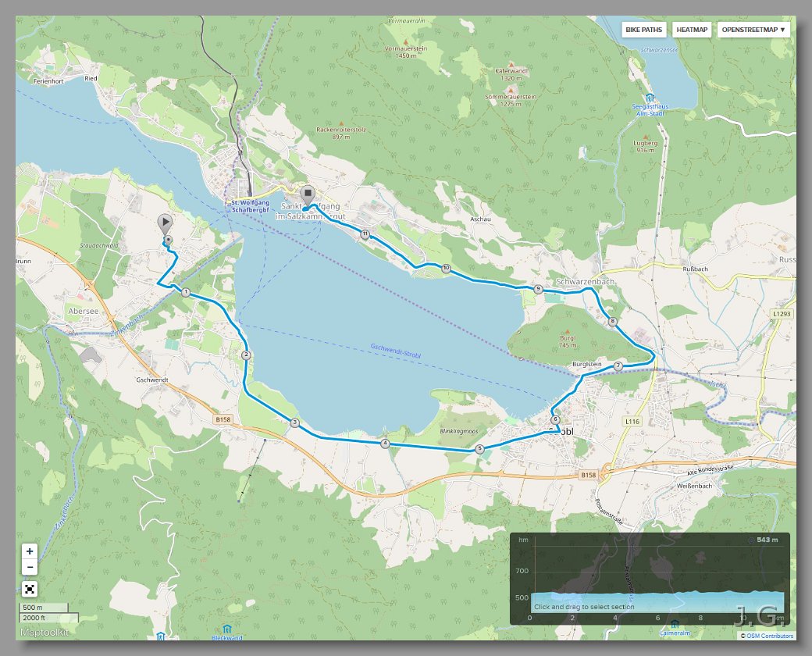The height and width of the screenshot is (656, 812).
Task: Click kilometer marker 2 on route
Action: point(246,355)
